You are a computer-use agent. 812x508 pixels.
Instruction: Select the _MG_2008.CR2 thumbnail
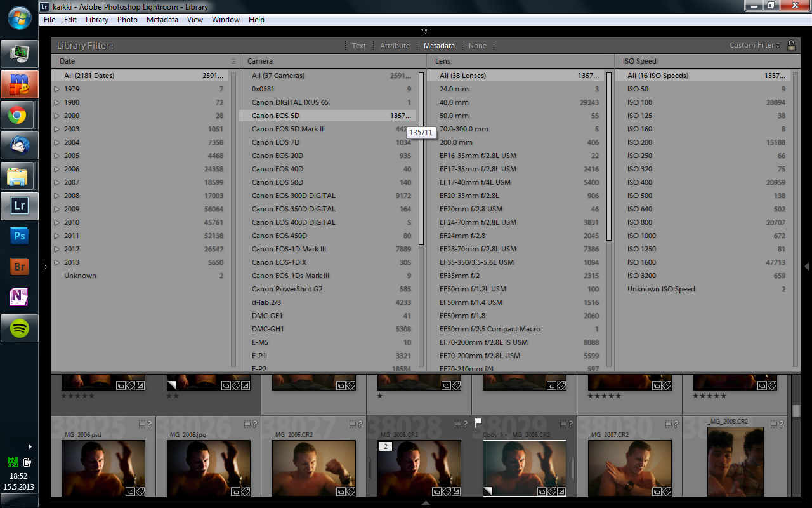735,461
